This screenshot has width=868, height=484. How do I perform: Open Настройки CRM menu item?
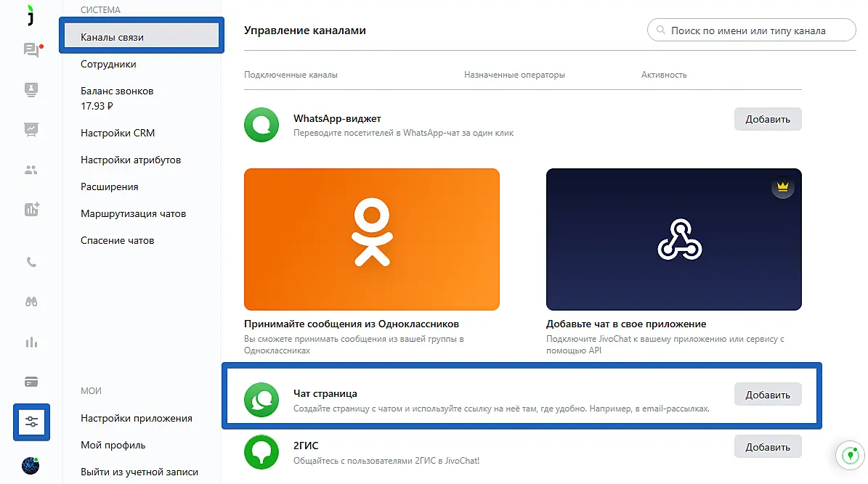coord(118,133)
